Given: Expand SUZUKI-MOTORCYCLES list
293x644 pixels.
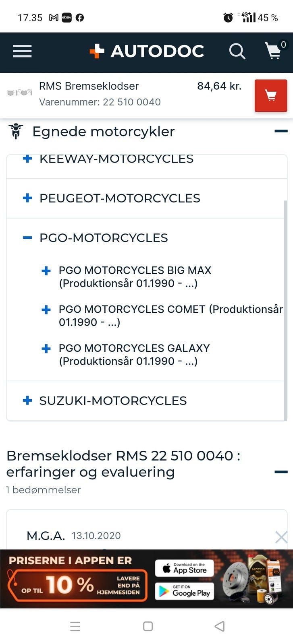Looking at the screenshot, I should [x=27, y=400].
